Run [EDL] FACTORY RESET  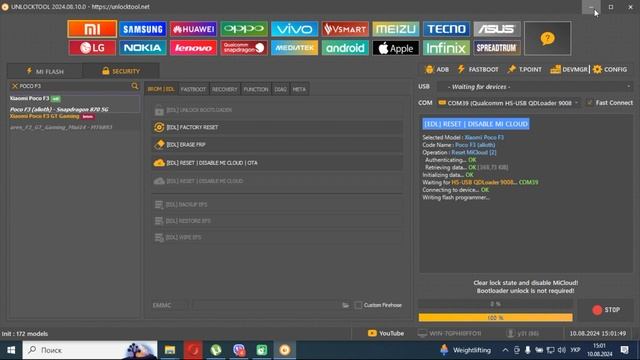pyautogui.click(x=278, y=127)
